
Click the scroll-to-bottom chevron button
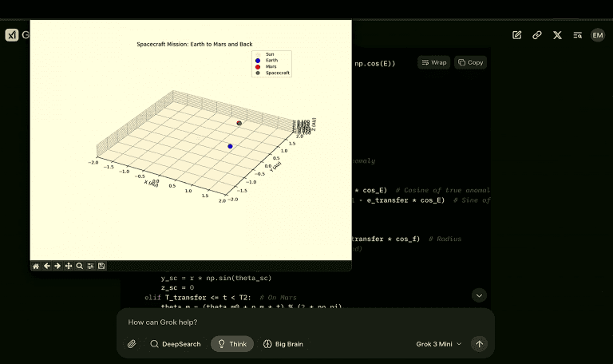coord(479,295)
